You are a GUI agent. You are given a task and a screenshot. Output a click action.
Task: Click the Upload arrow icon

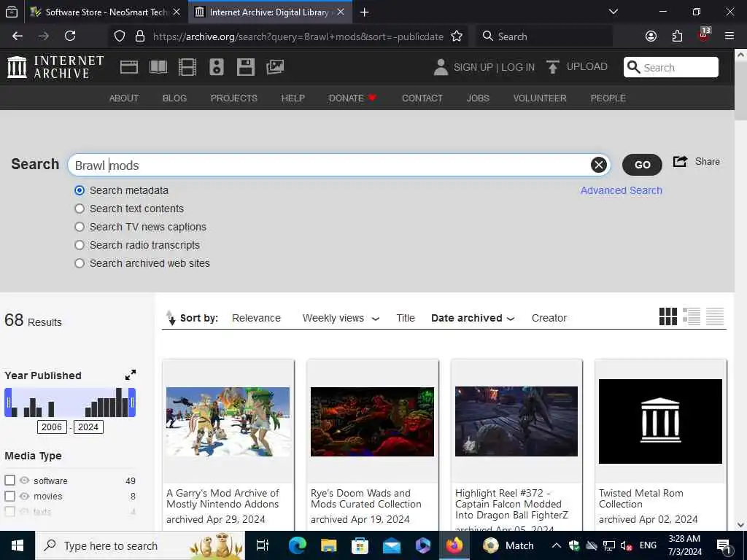tap(553, 67)
